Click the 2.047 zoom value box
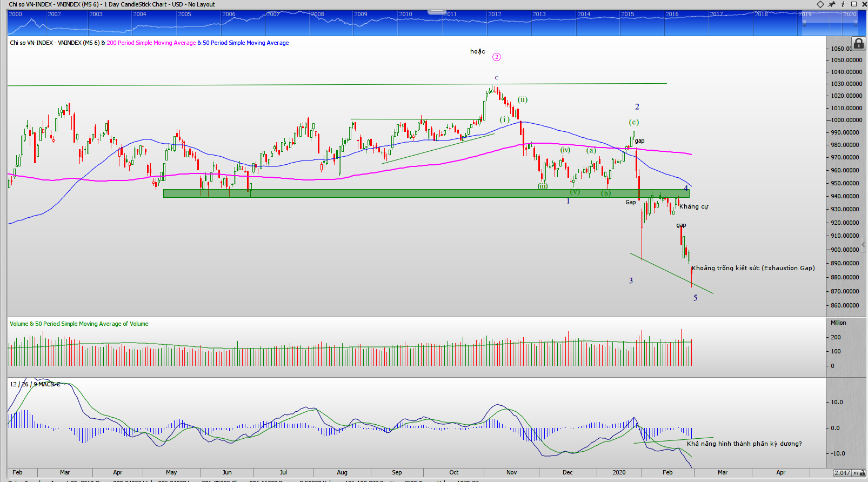 842,473
